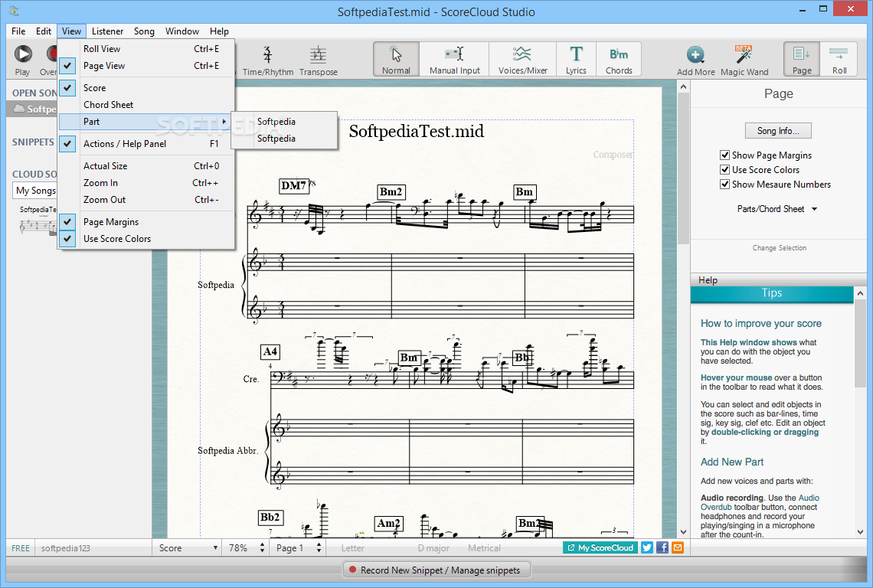Click the A4 chord symbol

[270, 352]
